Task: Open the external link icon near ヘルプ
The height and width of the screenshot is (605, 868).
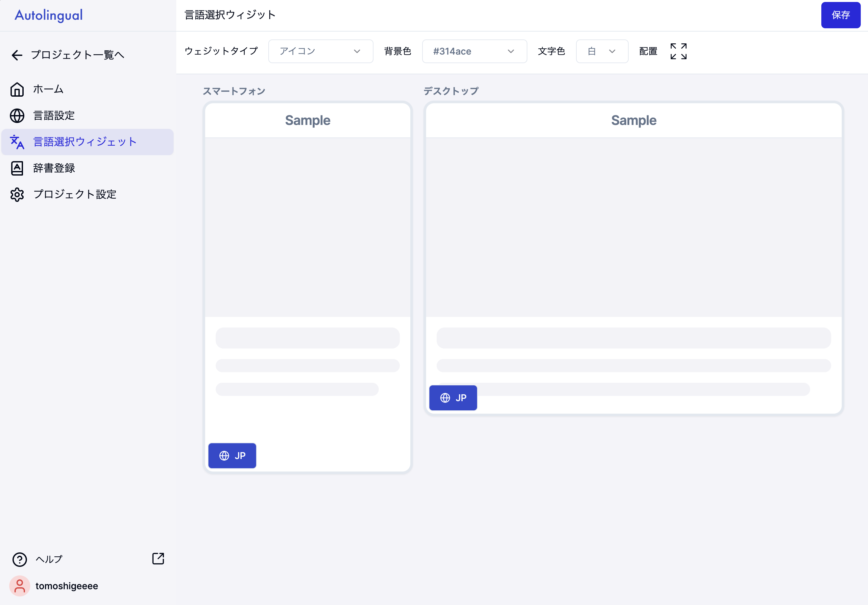Action: pyautogui.click(x=157, y=559)
